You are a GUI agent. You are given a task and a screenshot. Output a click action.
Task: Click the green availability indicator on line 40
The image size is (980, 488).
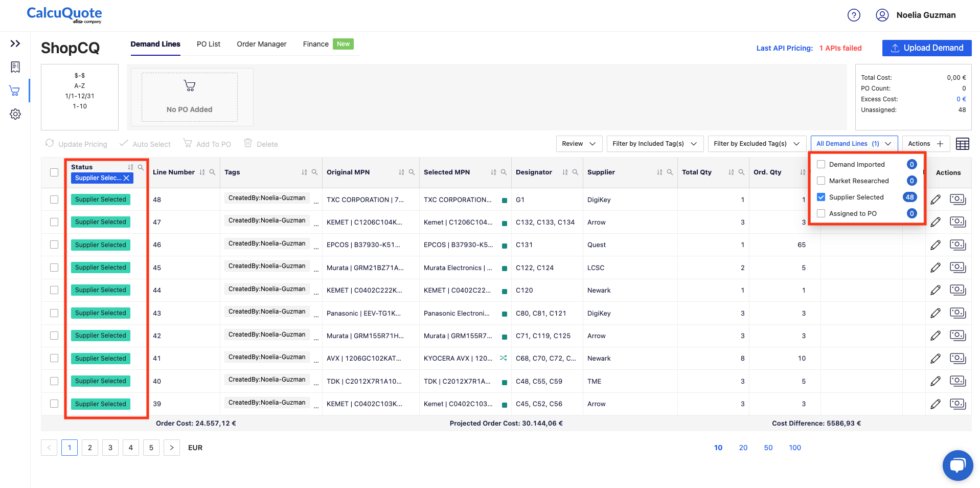point(505,382)
